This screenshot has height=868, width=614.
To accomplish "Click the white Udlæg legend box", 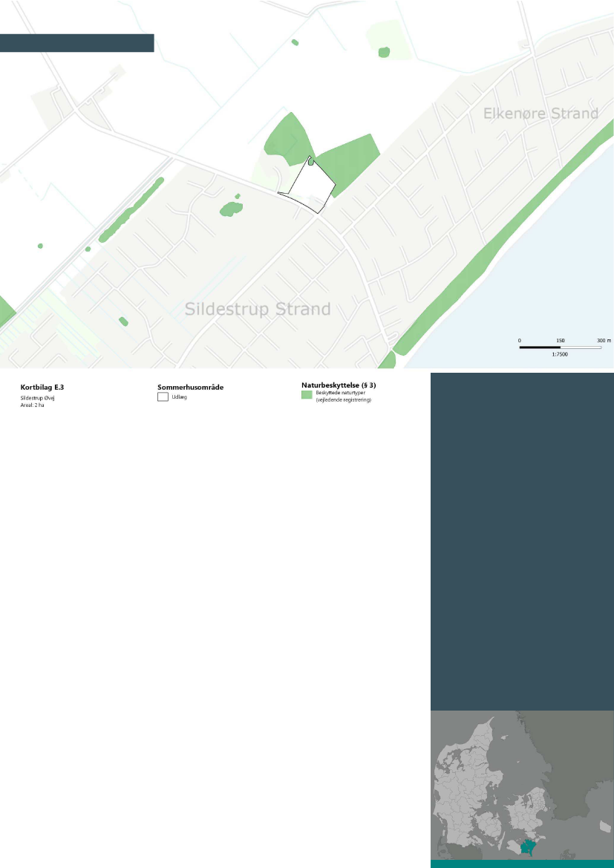I will (163, 397).
